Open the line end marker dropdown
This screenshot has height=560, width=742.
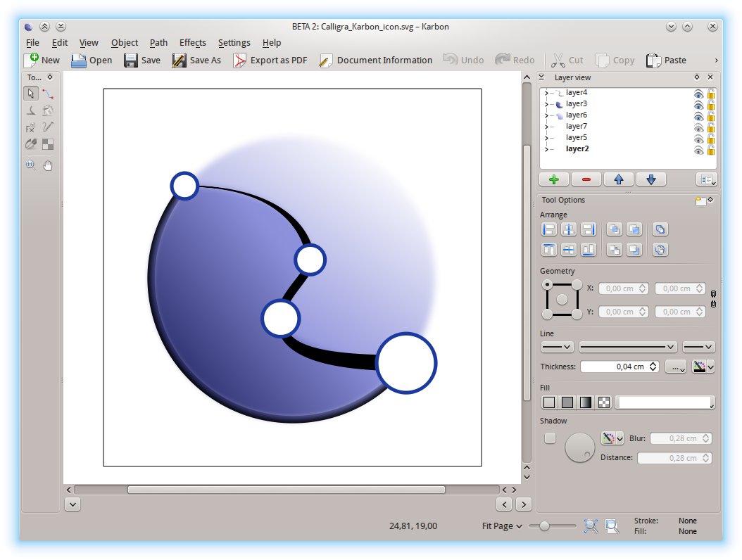698,347
